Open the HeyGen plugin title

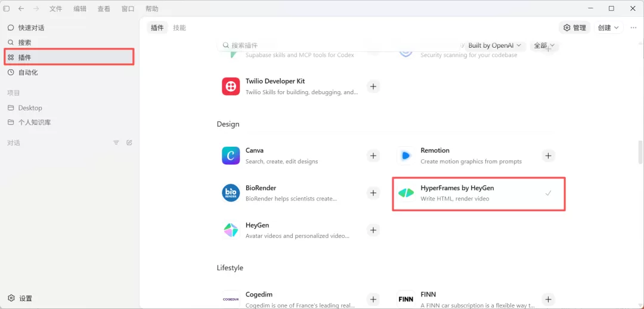257,225
